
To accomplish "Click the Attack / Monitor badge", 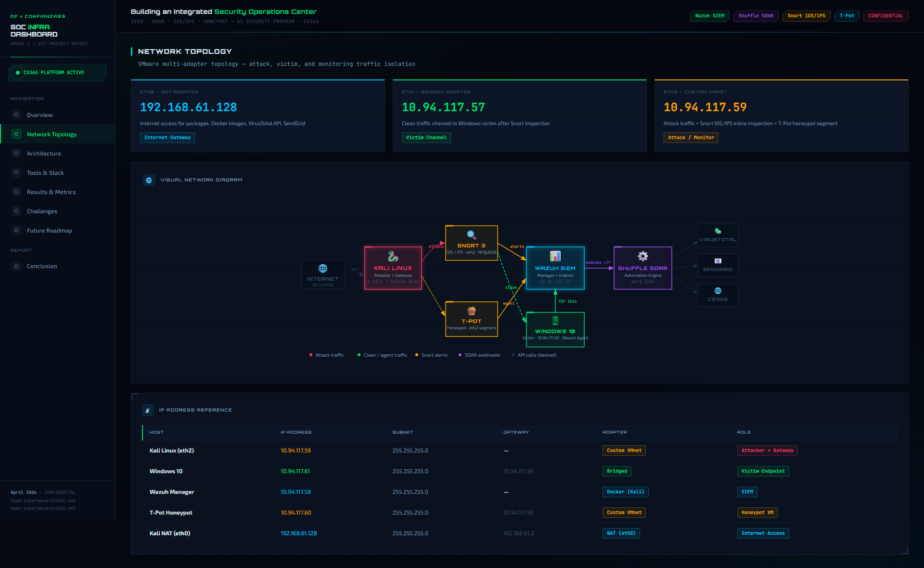I will [x=691, y=138].
